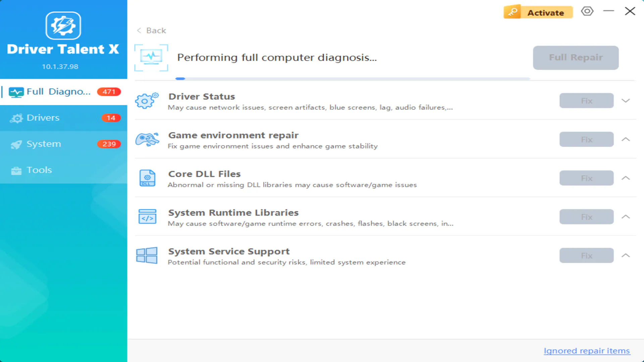Click the System Runtime Libraries code icon
644x362 pixels.
147,217
